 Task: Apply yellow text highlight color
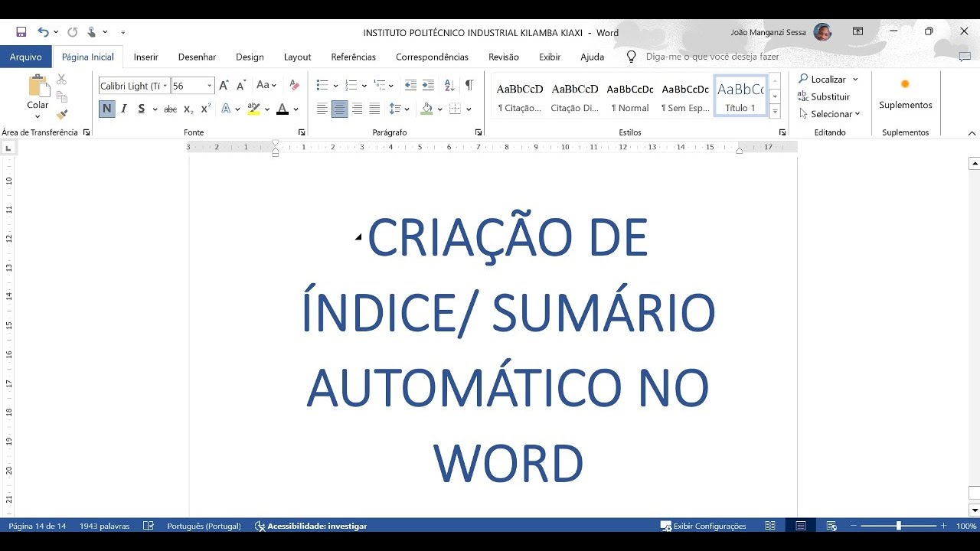(253, 109)
